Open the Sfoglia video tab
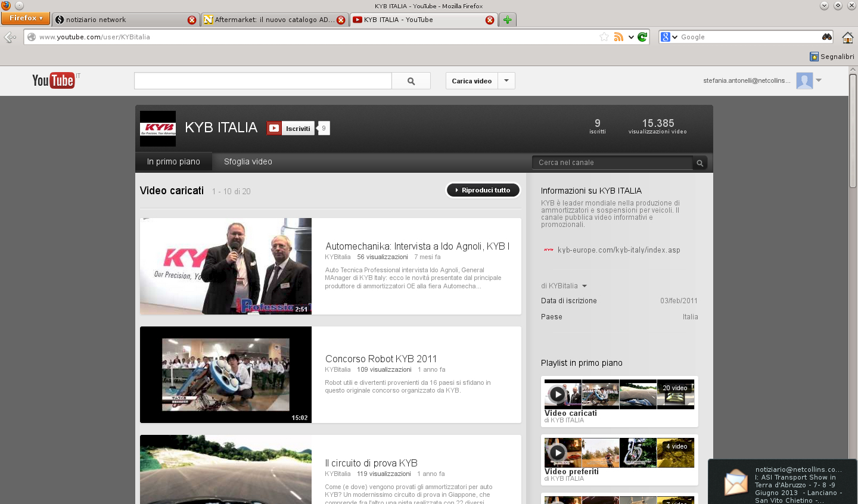The image size is (858, 504). tap(248, 161)
